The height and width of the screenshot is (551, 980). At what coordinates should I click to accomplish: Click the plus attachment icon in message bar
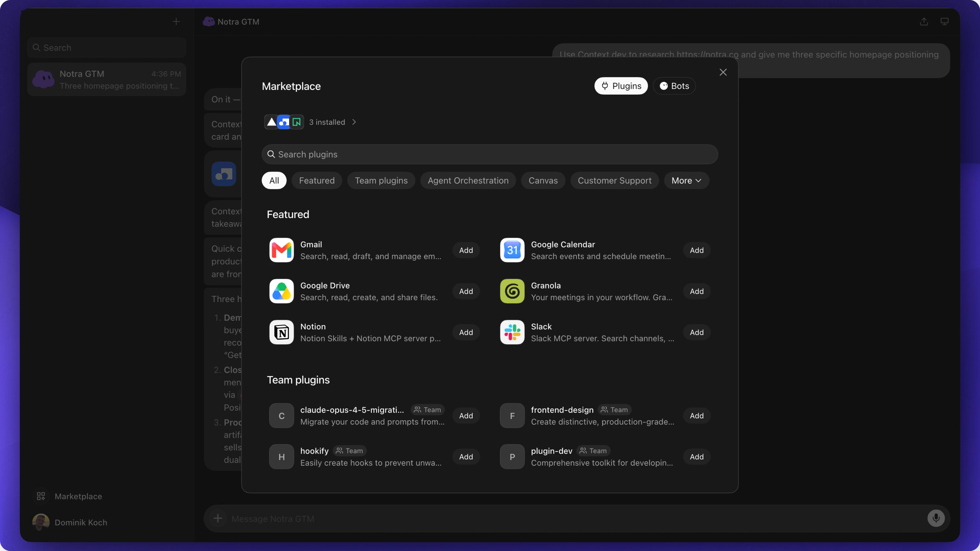(x=218, y=518)
